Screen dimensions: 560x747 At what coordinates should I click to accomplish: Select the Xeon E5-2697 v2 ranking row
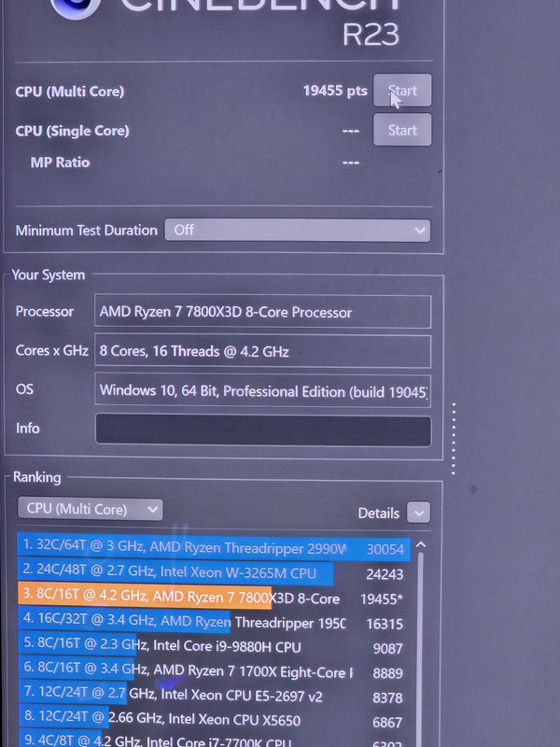pos(214,696)
